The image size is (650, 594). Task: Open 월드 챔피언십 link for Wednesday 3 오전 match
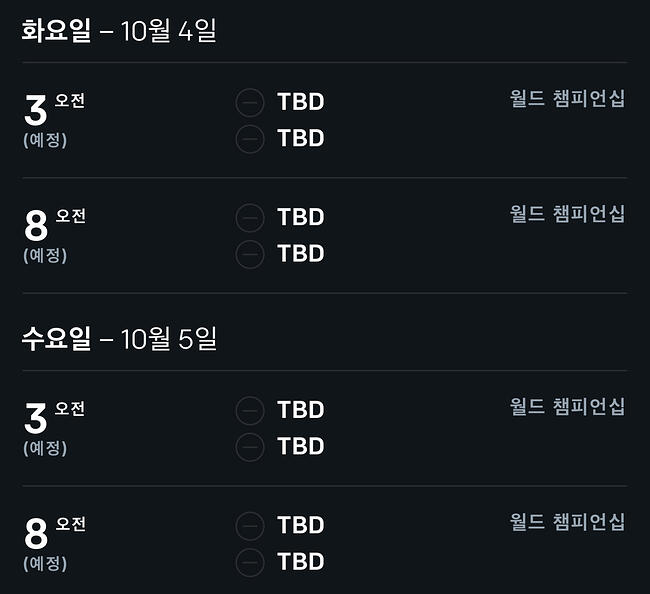567,406
